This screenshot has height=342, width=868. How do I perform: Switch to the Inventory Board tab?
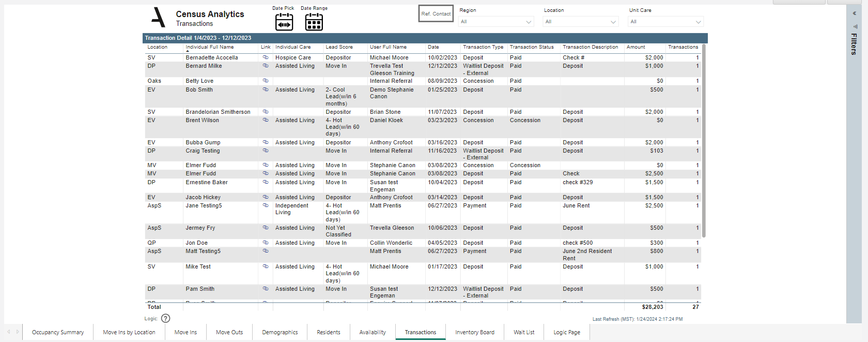pyautogui.click(x=475, y=332)
